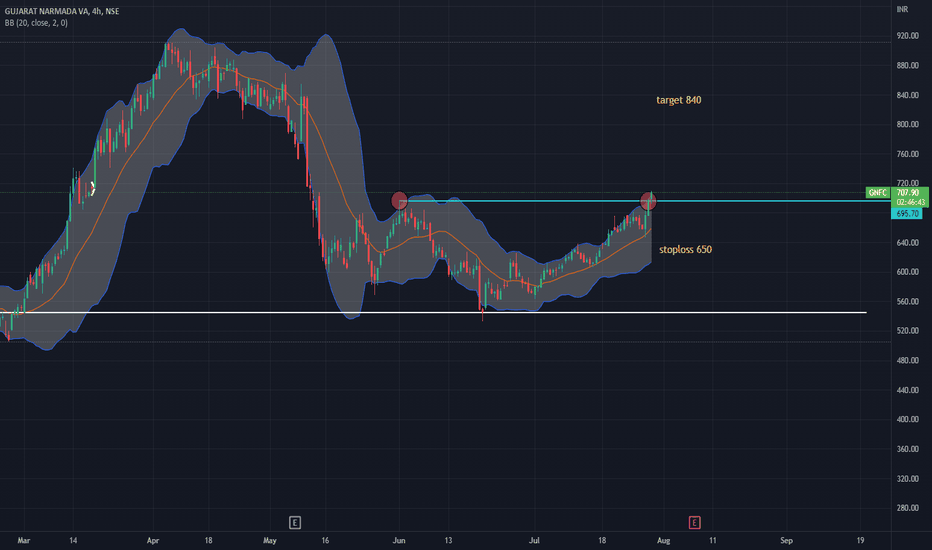Click the 400.00 price axis label
The image size is (932, 550).
[x=908, y=419]
